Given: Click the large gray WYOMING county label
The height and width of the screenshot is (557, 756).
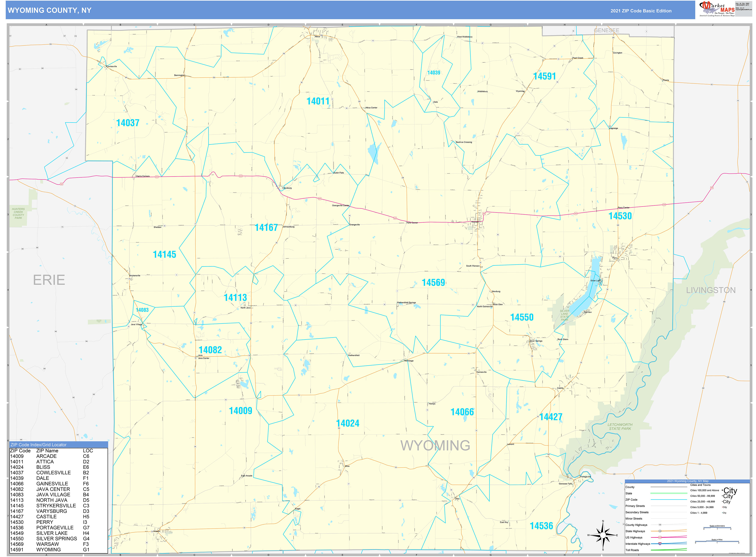Looking at the screenshot, I should pos(435,445).
